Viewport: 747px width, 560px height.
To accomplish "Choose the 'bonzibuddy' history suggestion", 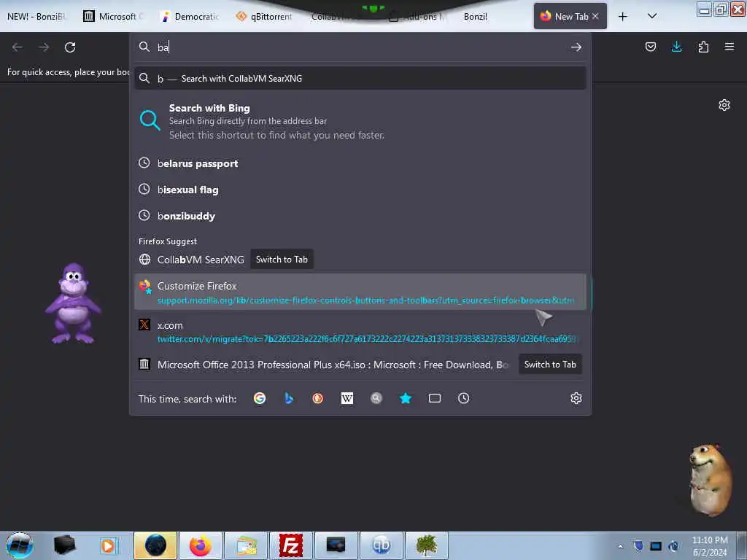I will pyautogui.click(x=360, y=216).
